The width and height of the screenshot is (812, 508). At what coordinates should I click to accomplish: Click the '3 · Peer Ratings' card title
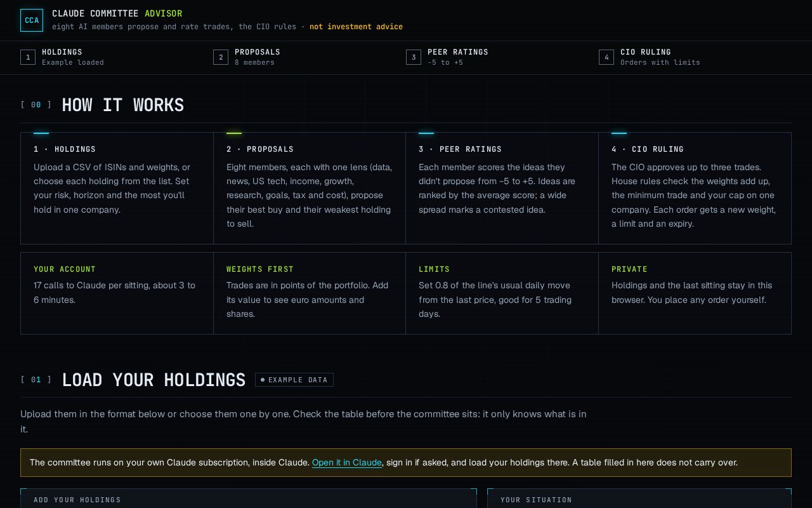[x=460, y=149]
